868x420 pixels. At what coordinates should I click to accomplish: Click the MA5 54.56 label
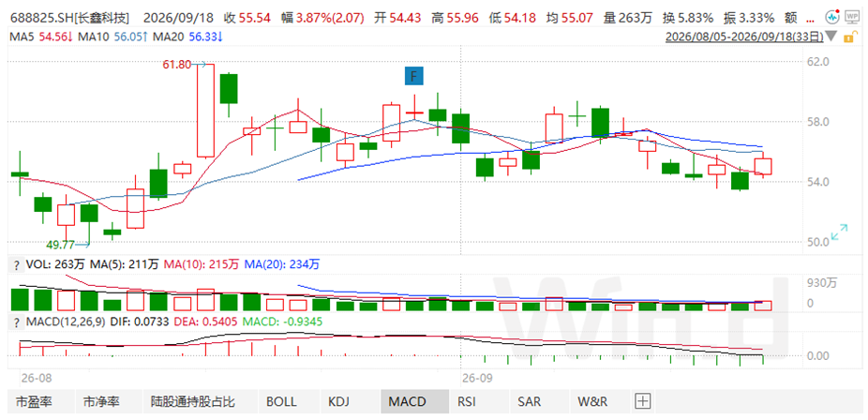click(42, 37)
